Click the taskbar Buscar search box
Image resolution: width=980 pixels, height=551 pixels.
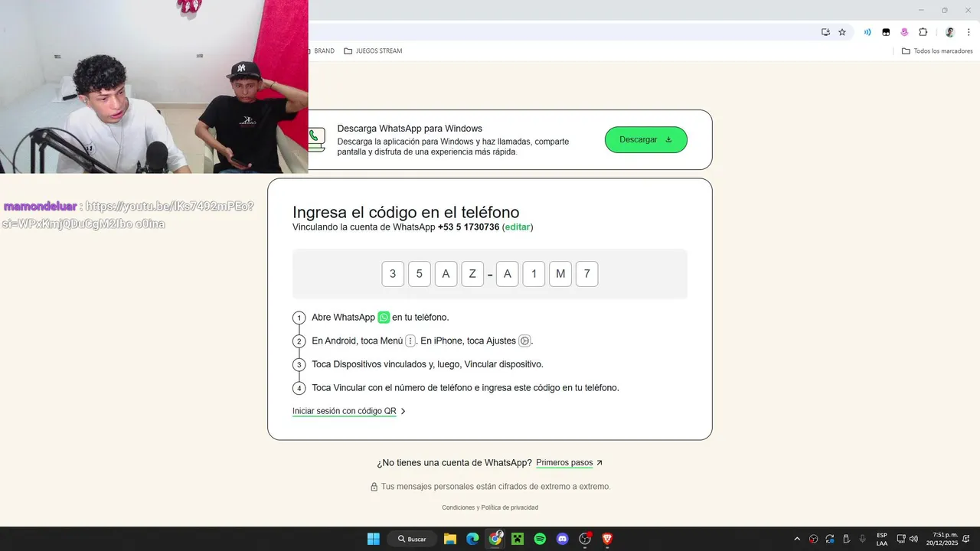tap(412, 539)
